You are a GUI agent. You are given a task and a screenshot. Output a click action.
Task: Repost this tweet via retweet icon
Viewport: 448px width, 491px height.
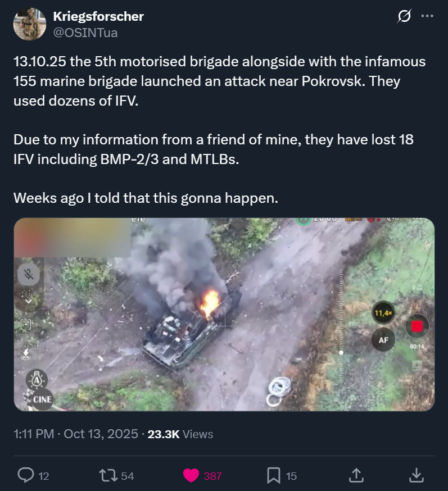pos(106,476)
